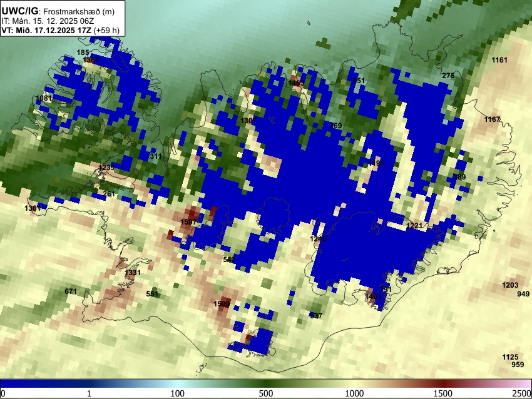The image size is (532, 399).
Task: Select the 100 tick label on the legend
Action: pos(177,393)
